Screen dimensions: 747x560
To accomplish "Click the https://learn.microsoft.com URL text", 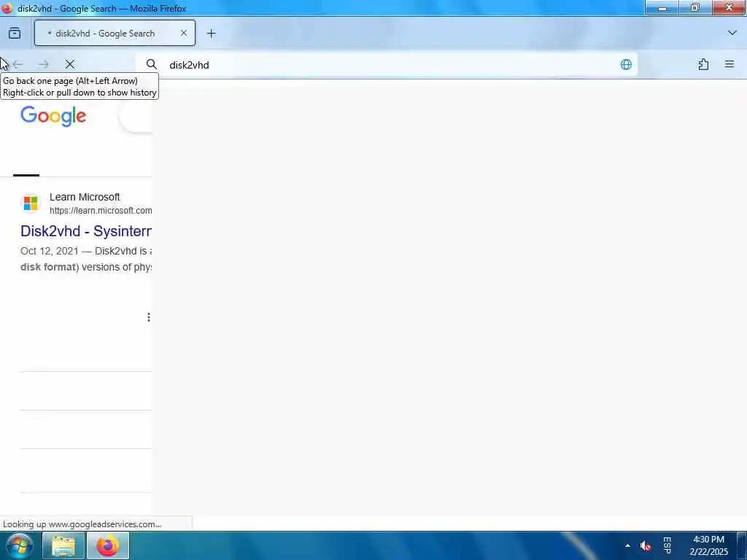I will click(x=101, y=211).
